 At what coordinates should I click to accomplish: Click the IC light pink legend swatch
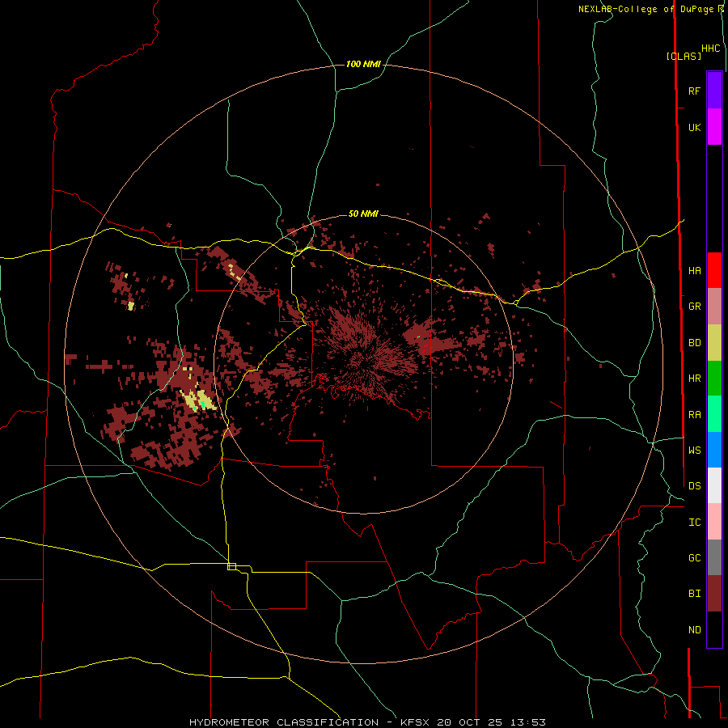[x=714, y=522]
